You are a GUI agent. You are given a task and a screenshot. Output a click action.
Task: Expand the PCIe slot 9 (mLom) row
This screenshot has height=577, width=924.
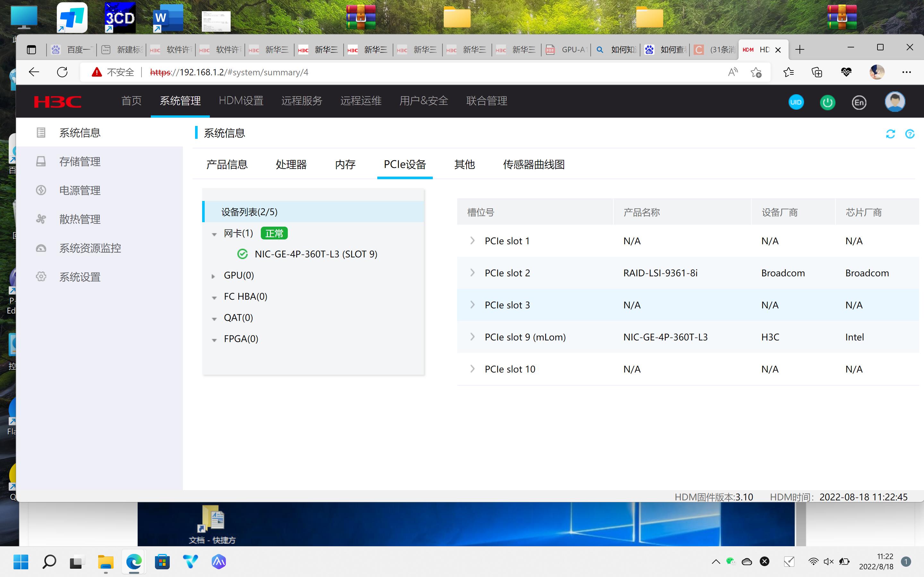[472, 337]
